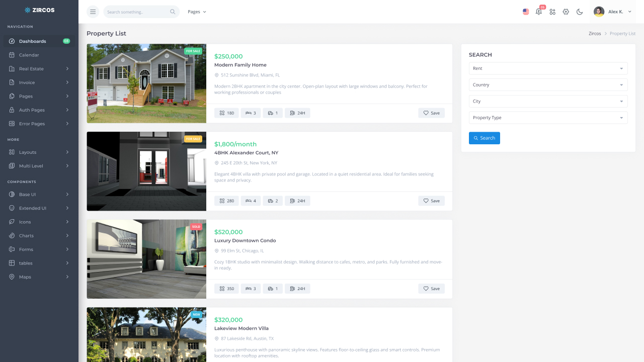Collapse the sidebar with the hamburger icon
The width and height of the screenshot is (644, 362).
pyautogui.click(x=93, y=11)
